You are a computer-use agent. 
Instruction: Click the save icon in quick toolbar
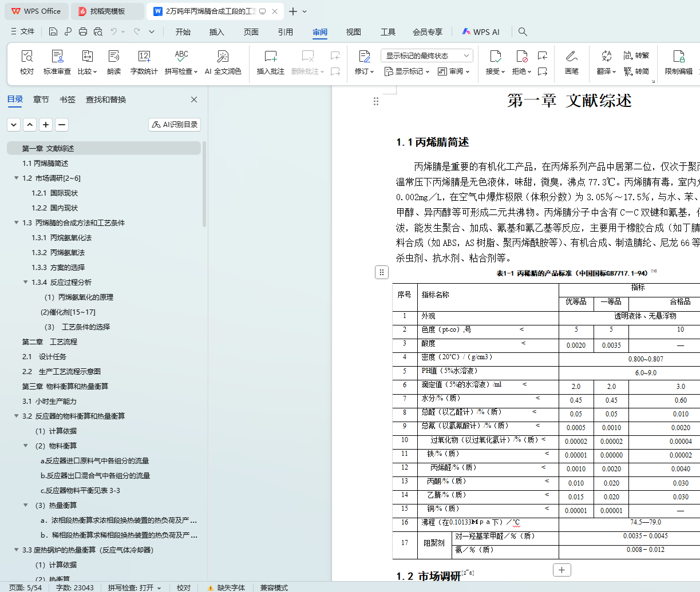pos(53,31)
